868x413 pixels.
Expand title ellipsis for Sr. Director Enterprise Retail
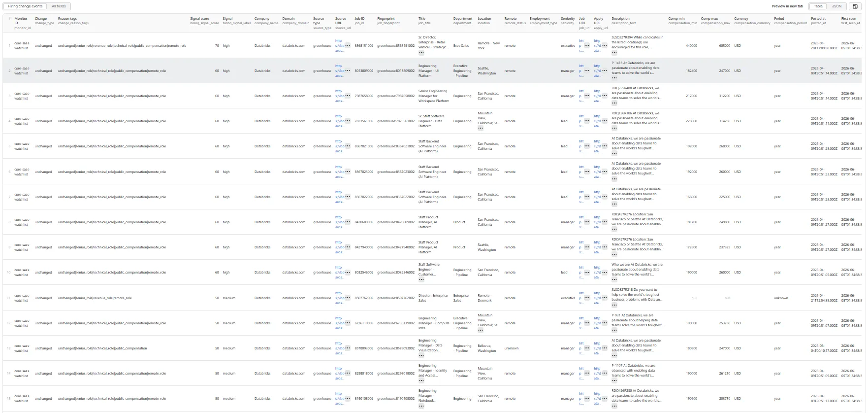pyautogui.click(x=421, y=53)
